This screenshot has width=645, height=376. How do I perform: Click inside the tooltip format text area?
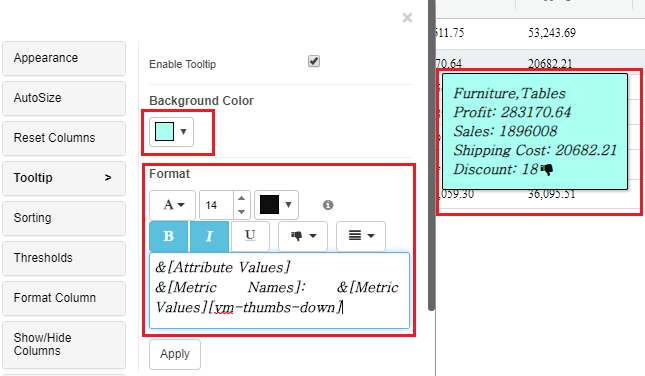click(279, 290)
